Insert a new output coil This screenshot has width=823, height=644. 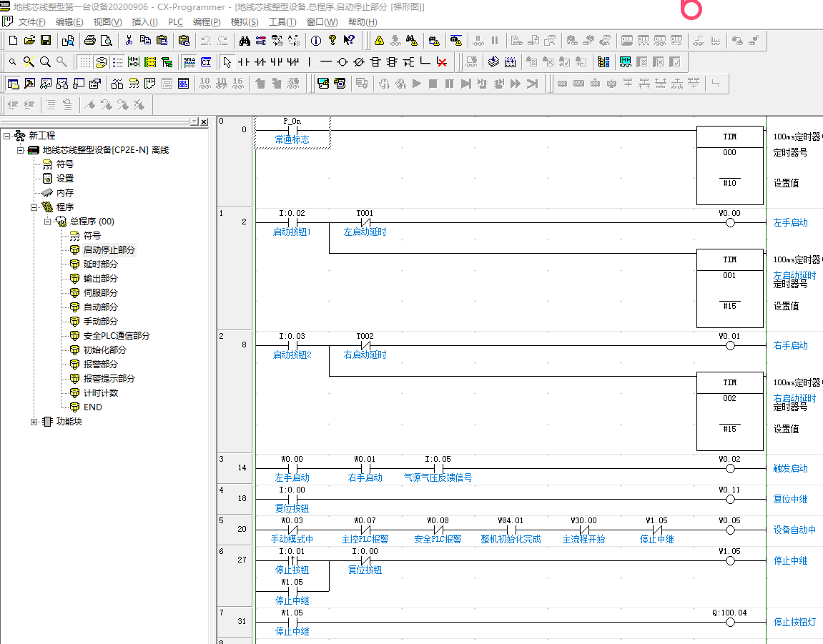(x=342, y=61)
